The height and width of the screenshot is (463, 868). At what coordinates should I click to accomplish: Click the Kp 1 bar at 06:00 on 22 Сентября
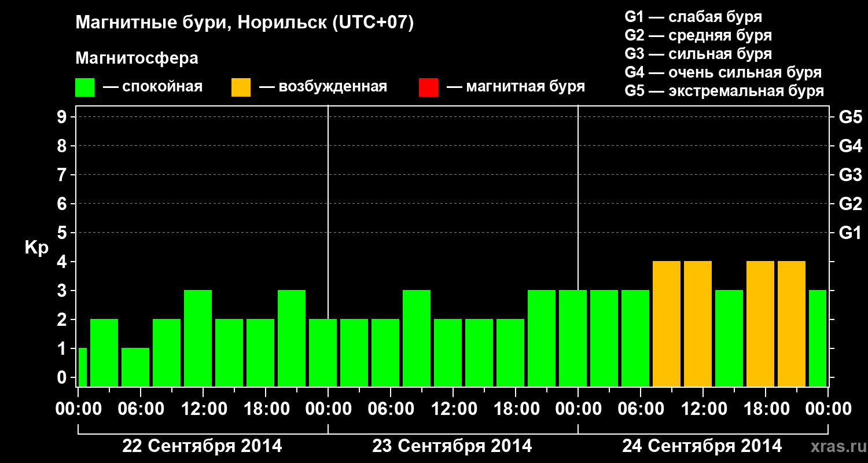[x=135, y=367]
